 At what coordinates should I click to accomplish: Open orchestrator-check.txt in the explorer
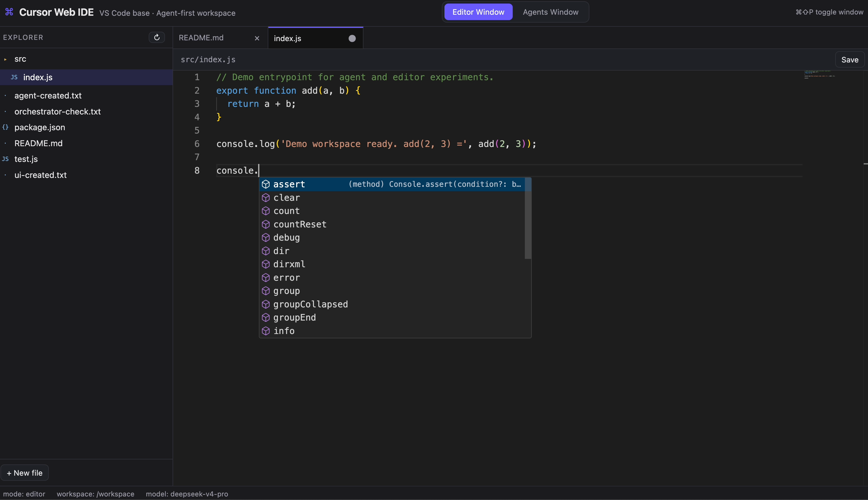[86, 112]
